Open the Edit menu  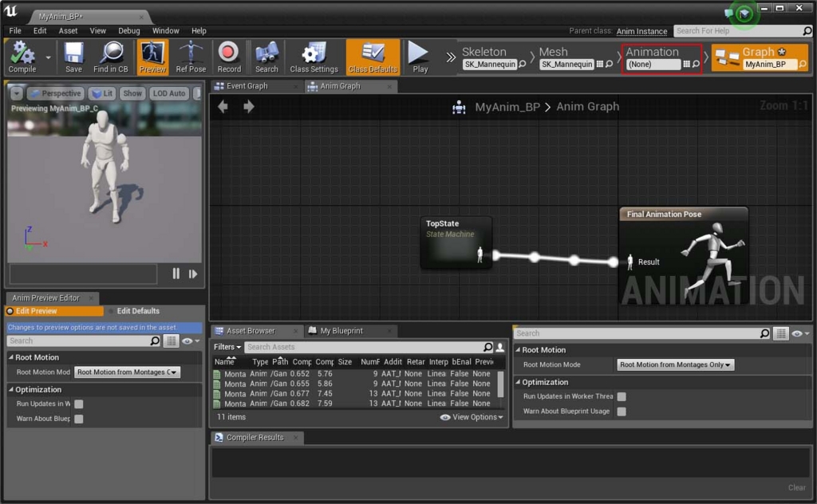coord(40,31)
